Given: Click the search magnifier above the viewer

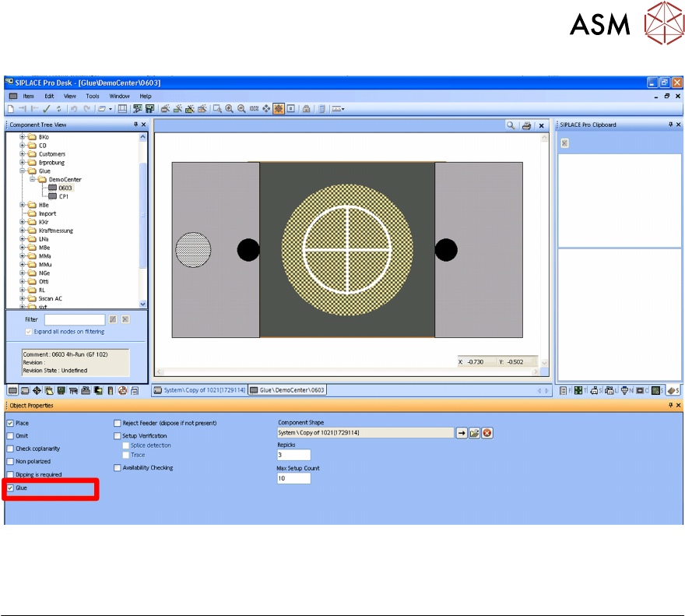Looking at the screenshot, I should (x=511, y=125).
